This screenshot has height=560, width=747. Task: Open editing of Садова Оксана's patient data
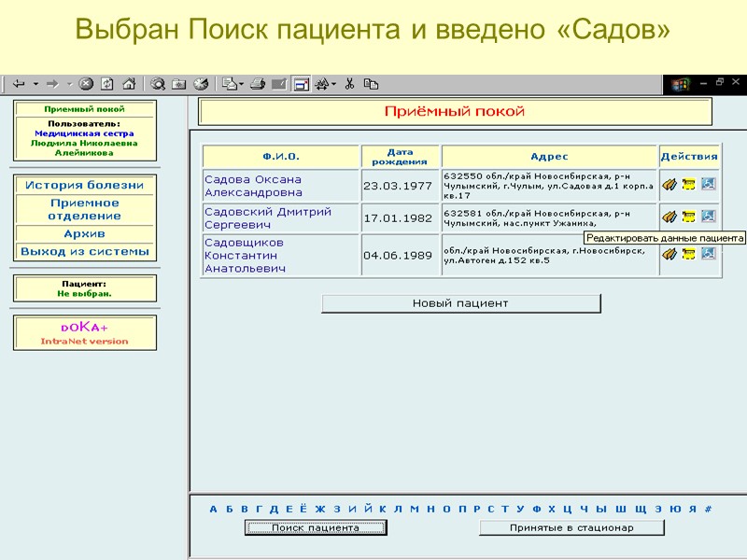(669, 184)
